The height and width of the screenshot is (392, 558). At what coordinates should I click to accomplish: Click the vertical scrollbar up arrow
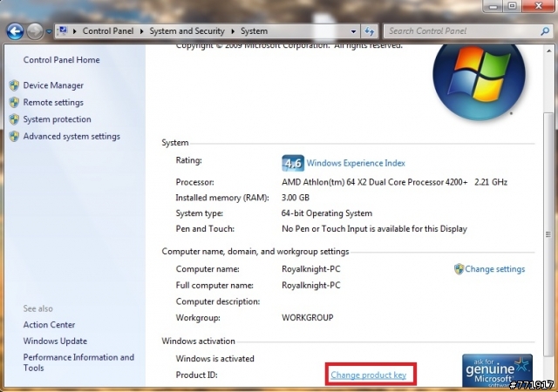click(548, 51)
